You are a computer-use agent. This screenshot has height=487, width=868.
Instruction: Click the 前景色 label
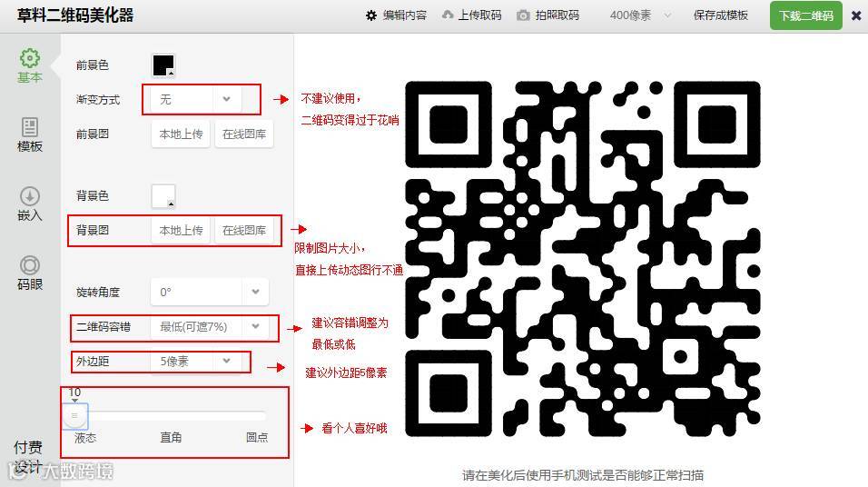click(93, 65)
